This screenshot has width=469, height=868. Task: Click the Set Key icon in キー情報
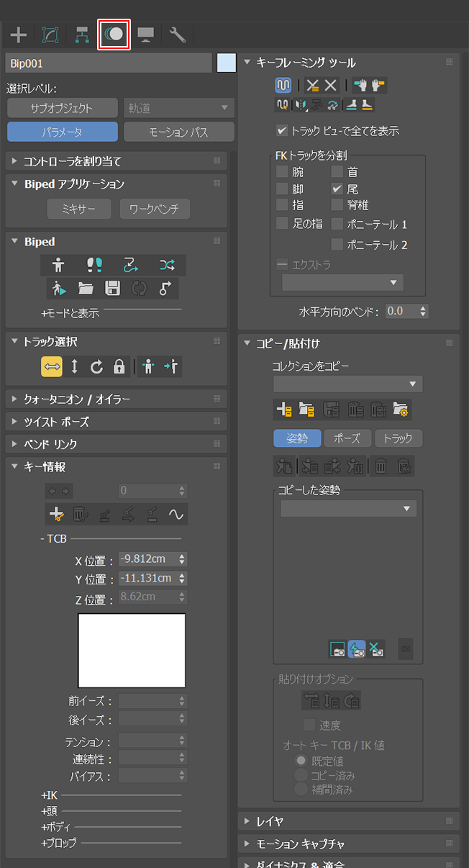pos(56,514)
